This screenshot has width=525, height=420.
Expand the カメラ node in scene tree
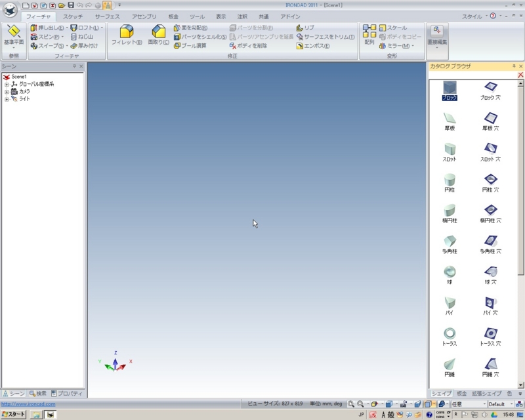point(5,92)
